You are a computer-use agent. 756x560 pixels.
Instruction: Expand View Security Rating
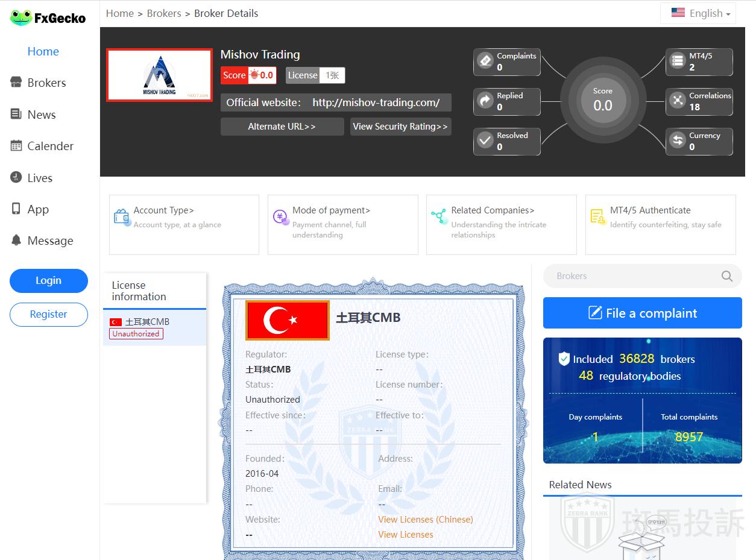(400, 127)
